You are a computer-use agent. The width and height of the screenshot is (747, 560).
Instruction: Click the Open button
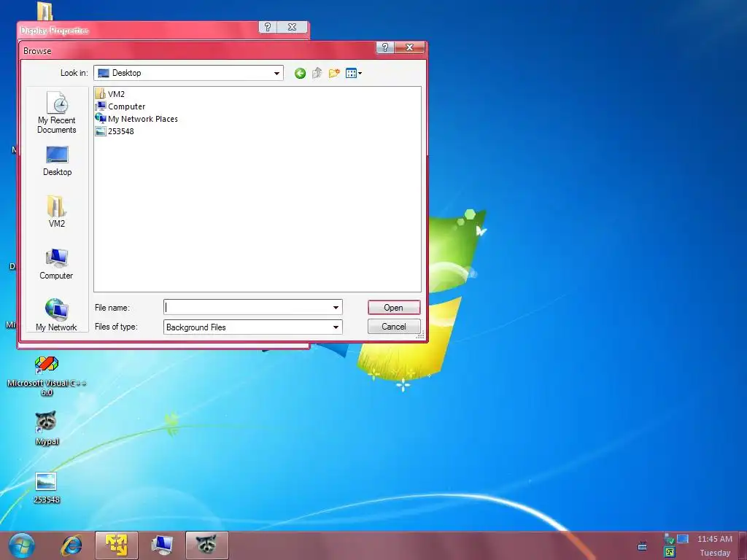(393, 308)
